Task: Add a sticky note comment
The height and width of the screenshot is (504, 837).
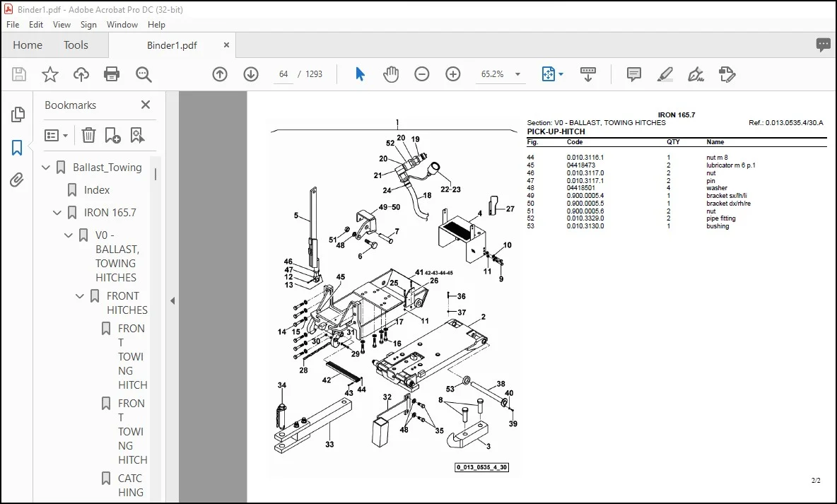Action: tap(634, 74)
